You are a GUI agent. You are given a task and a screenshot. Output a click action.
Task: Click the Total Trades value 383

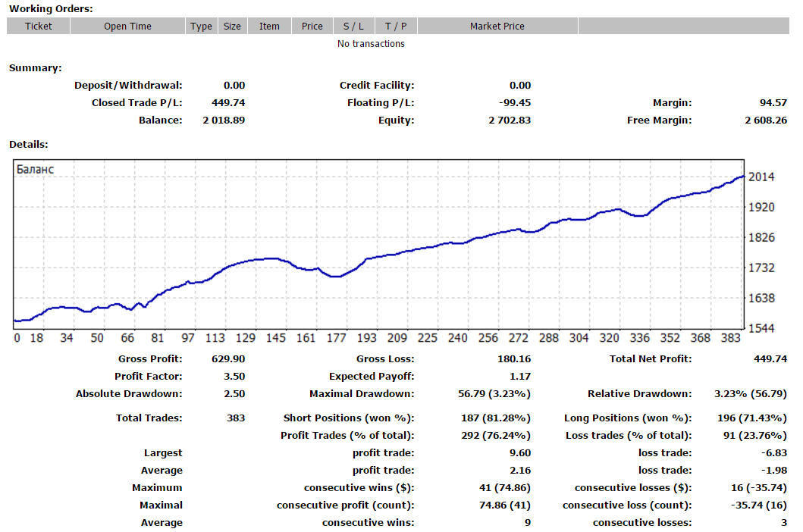point(236,418)
